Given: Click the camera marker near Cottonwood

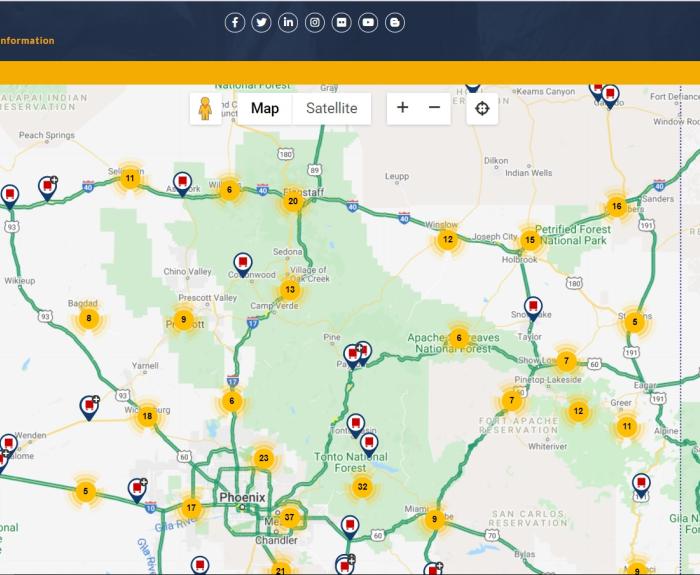Looking at the screenshot, I should point(242,264).
